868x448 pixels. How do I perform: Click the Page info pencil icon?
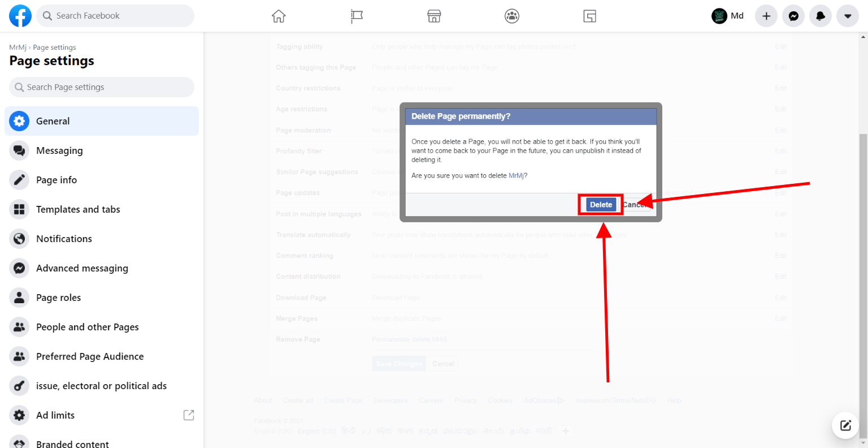point(19,180)
